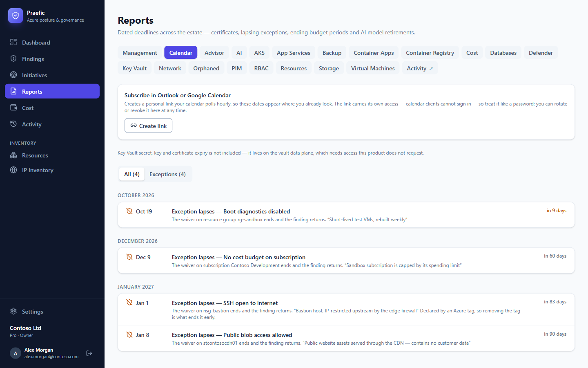588x368 pixels.
Task: Open the Findings page label
Action: pos(33,59)
